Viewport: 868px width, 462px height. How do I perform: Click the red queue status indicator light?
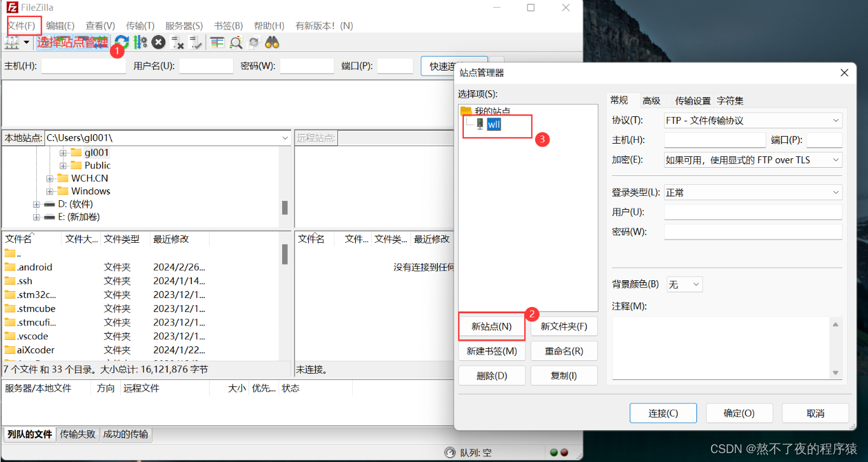[564, 452]
